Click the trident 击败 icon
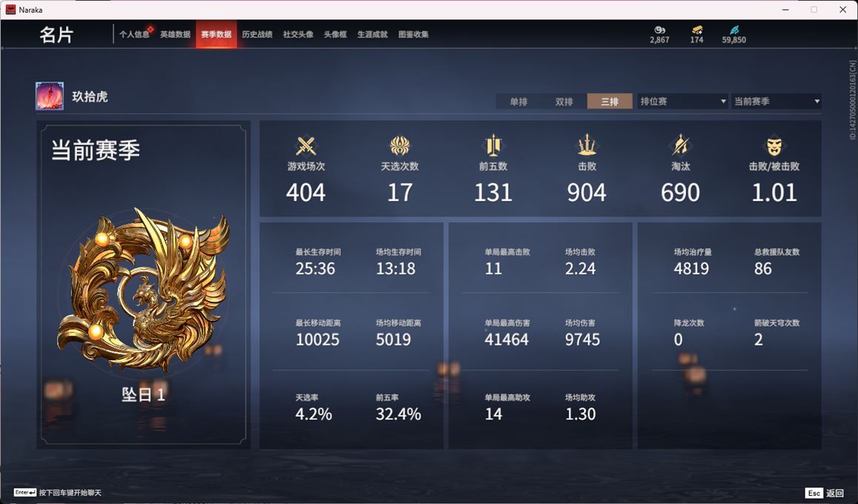 [587, 145]
